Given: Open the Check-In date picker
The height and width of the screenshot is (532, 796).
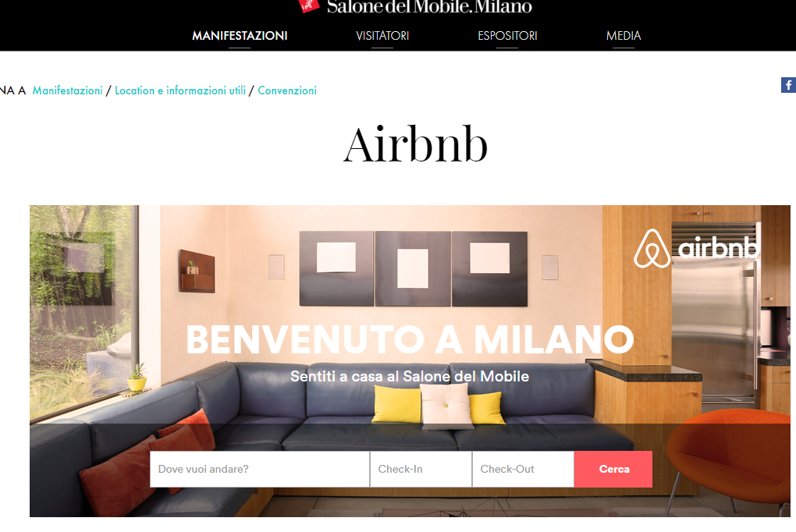Looking at the screenshot, I should pos(421,469).
